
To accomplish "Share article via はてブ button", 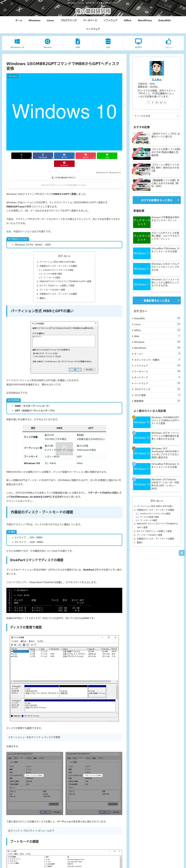I will pos(64,156).
